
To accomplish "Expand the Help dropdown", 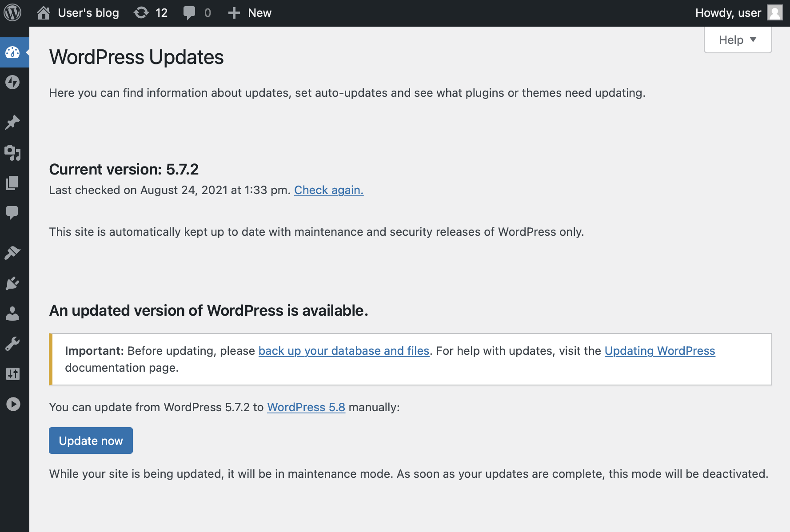I will point(737,40).
